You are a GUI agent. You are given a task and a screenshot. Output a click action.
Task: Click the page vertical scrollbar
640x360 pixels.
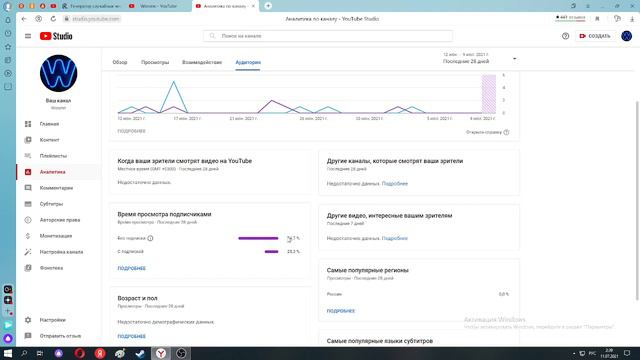[637, 200]
